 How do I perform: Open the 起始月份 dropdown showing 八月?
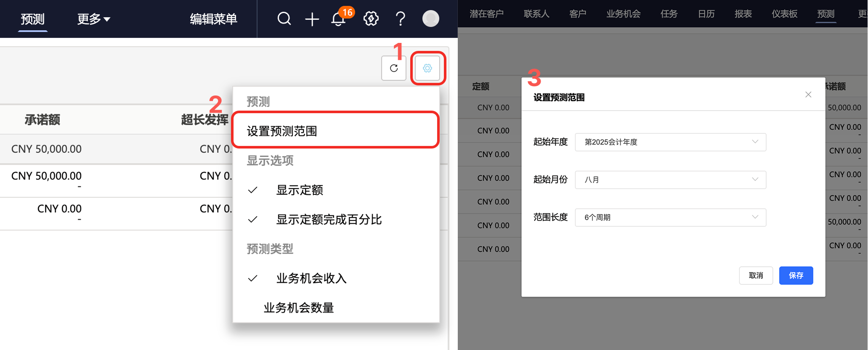(x=670, y=180)
